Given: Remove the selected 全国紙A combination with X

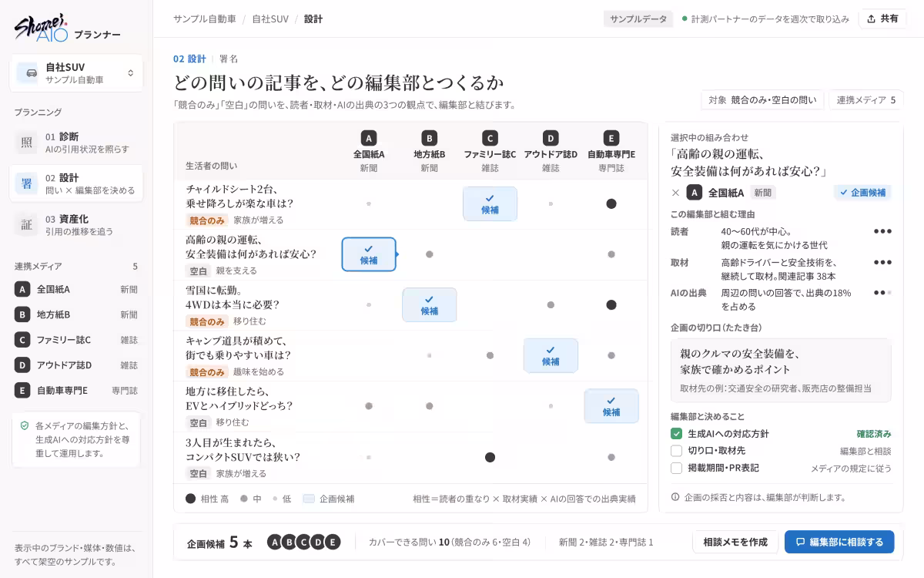Looking at the screenshot, I should [675, 193].
